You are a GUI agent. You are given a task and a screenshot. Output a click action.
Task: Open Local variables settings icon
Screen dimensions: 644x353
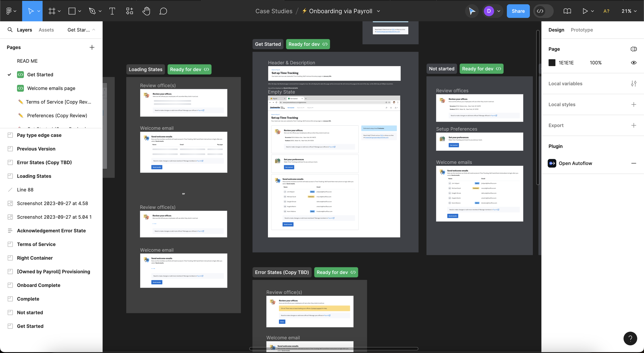(634, 84)
